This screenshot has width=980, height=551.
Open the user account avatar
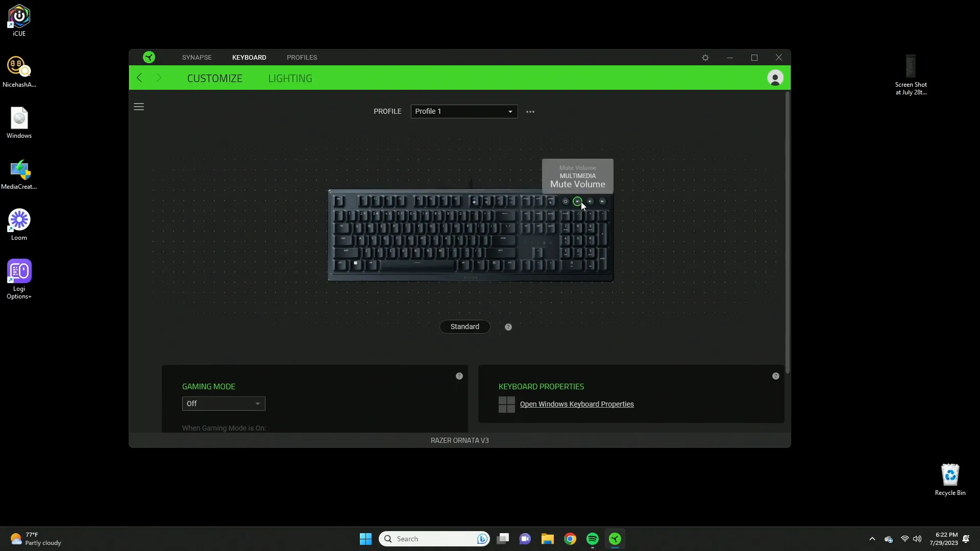pos(775,78)
